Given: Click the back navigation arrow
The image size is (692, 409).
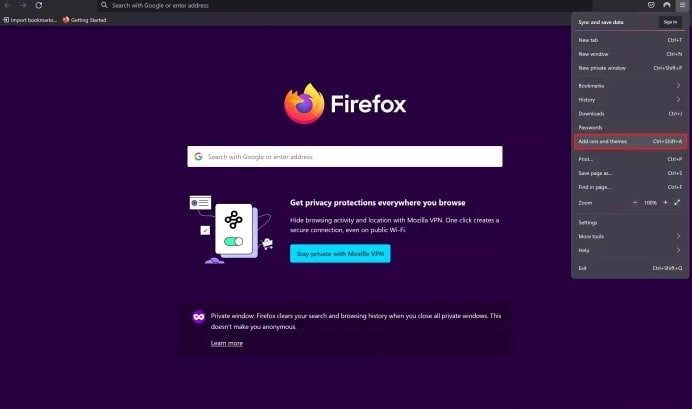Looking at the screenshot, I should point(8,5).
